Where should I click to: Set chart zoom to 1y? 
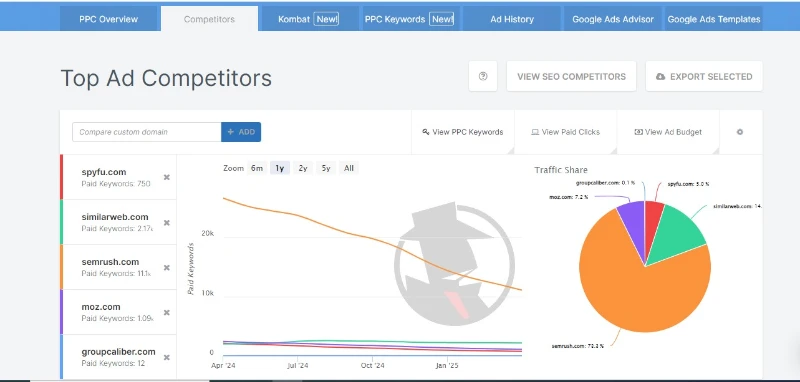coord(280,168)
